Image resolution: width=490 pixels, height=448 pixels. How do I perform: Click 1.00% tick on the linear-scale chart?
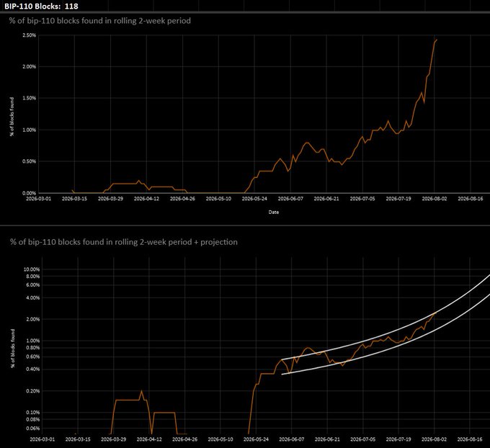pos(29,130)
